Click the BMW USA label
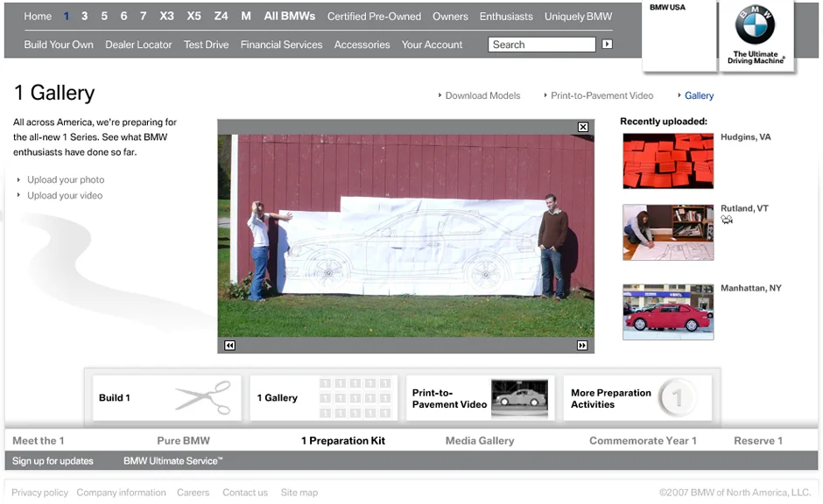The height and width of the screenshot is (504, 823). [x=667, y=7]
